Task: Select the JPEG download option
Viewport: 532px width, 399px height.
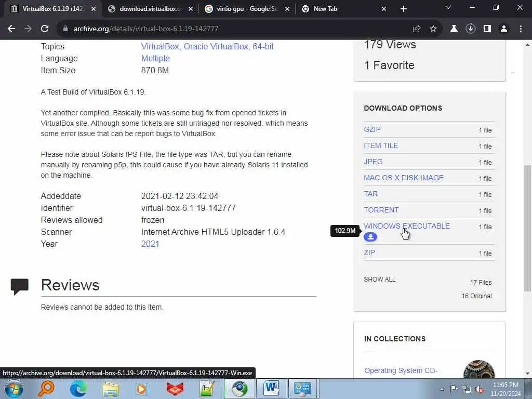Action: (x=373, y=162)
